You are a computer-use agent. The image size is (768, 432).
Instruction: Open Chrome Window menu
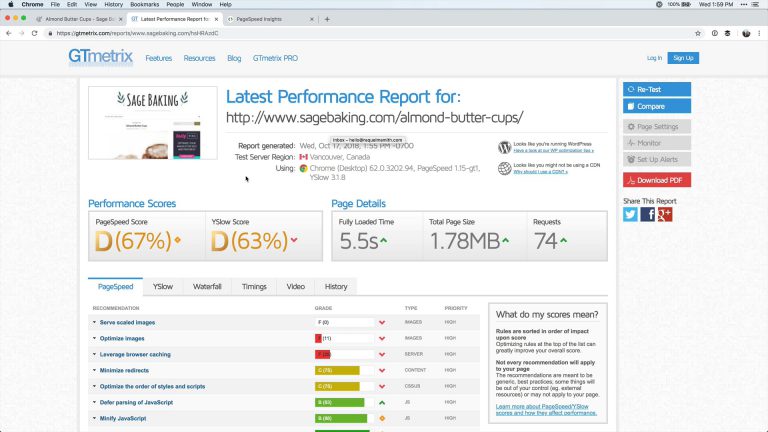click(x=202, y=4)
